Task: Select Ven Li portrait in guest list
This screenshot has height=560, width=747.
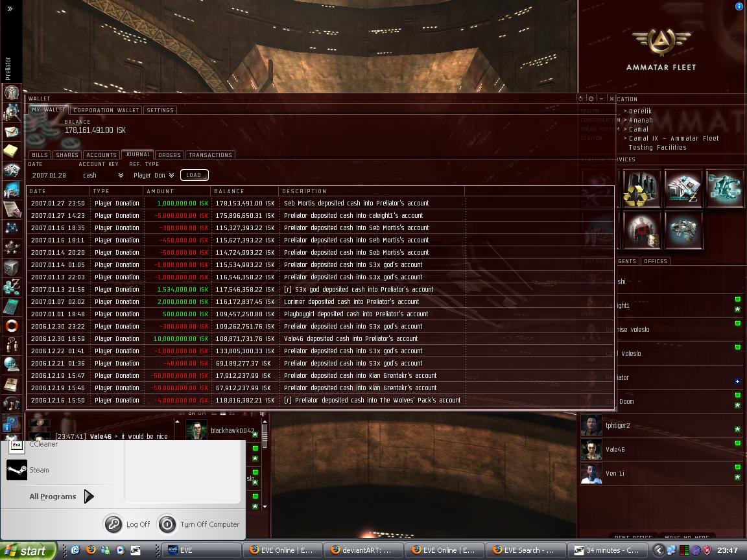Action: tap(591, 473)
